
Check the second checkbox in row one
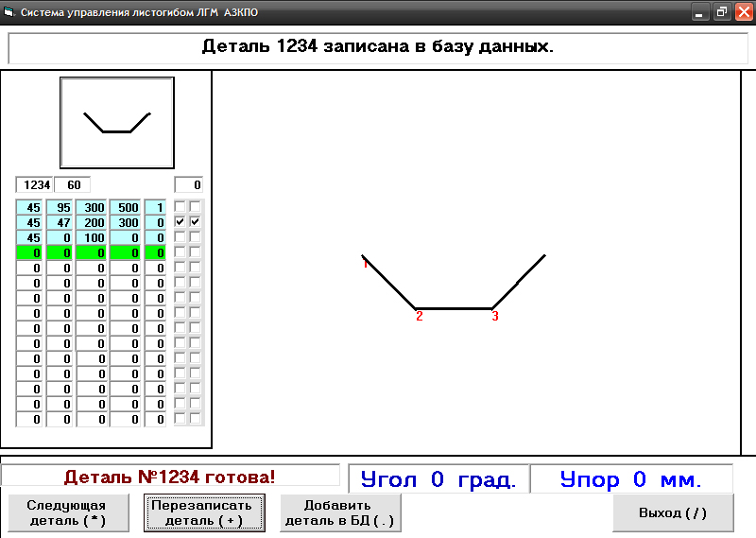(x=196, y=206)
